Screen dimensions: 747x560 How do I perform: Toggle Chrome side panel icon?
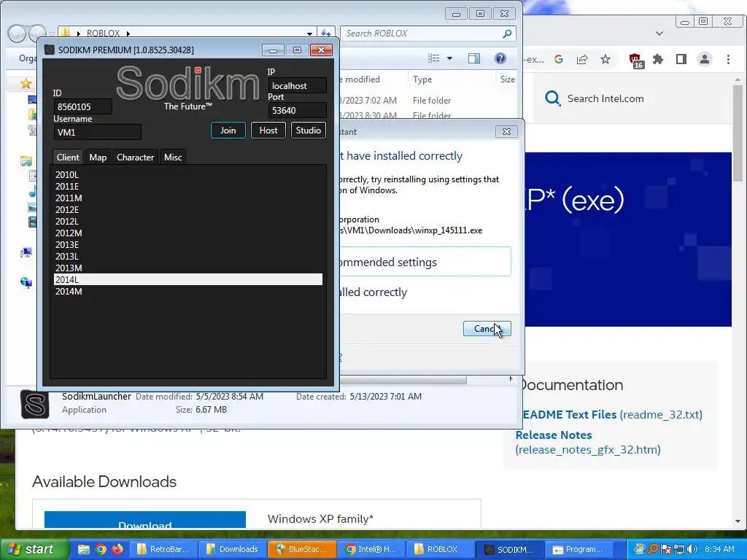point(681,59)
